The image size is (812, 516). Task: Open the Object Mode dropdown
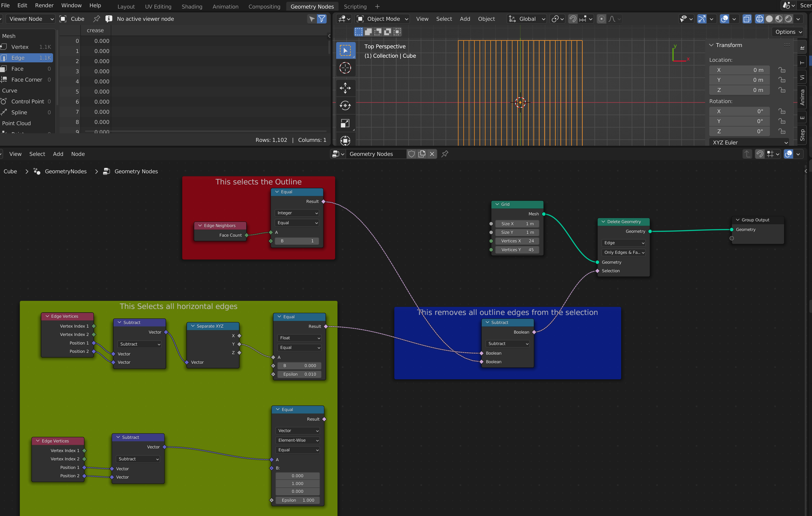point(383,19)
